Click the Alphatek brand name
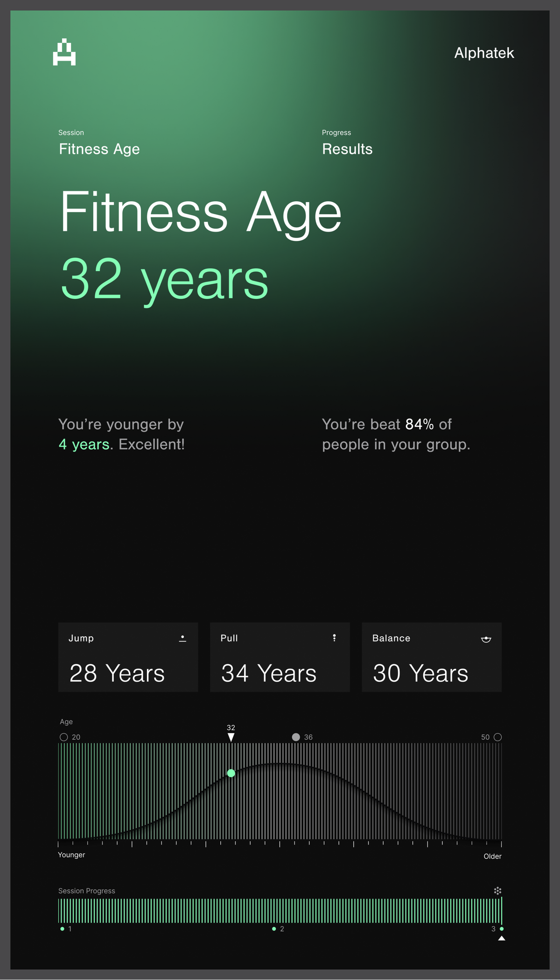The height and width of the screenshot is (980, 560). point(484,53)
